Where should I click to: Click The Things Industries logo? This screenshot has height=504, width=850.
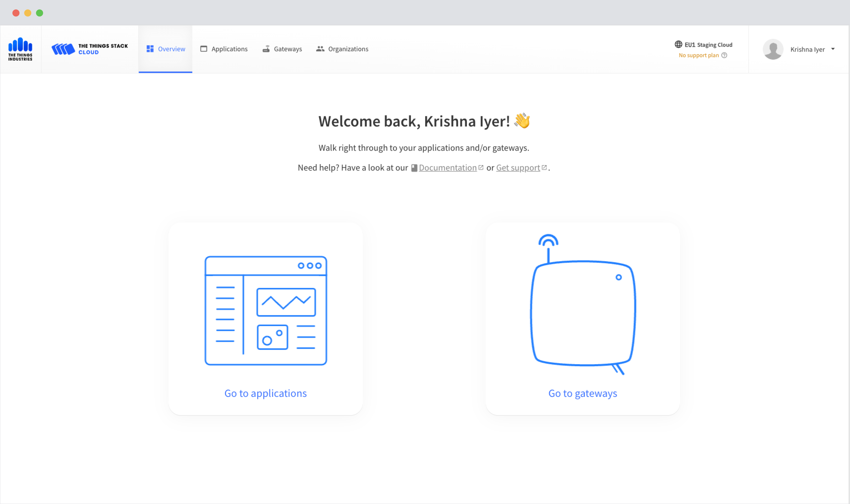[21, 49]
